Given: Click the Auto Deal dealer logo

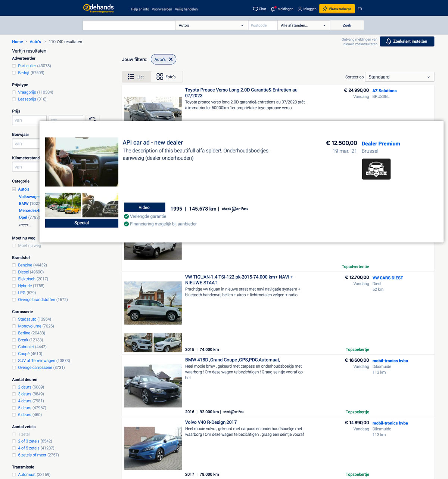Looking at the screenshot, I should [376, 169].
